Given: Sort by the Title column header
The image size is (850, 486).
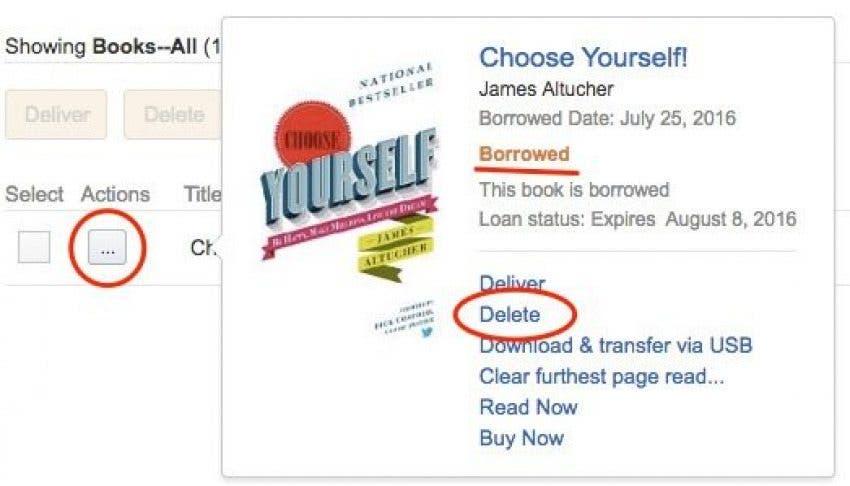Looking at the screenshot, I should point(202,194).
